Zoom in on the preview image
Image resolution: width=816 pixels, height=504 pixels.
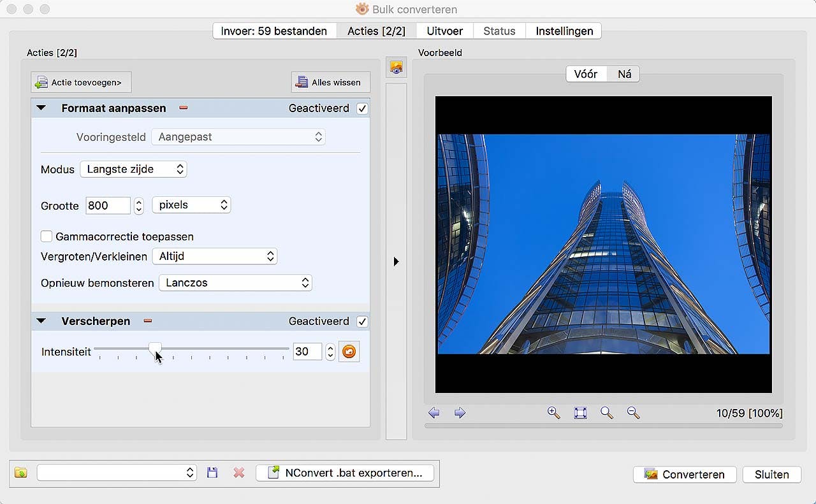pyautogui.click(x=553, y=413)
